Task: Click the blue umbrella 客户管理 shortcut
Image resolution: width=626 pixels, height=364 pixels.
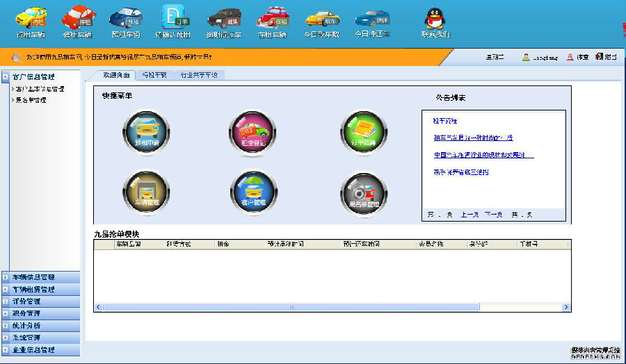Action: [x=253, y=192]
